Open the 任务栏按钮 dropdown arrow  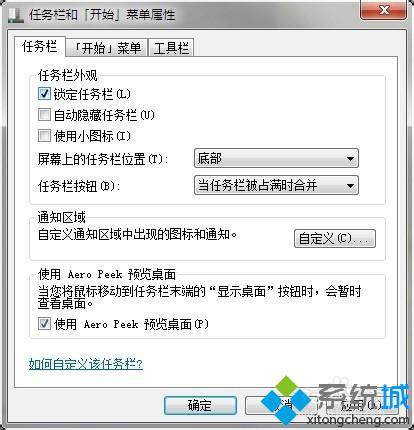coord(350,185)
